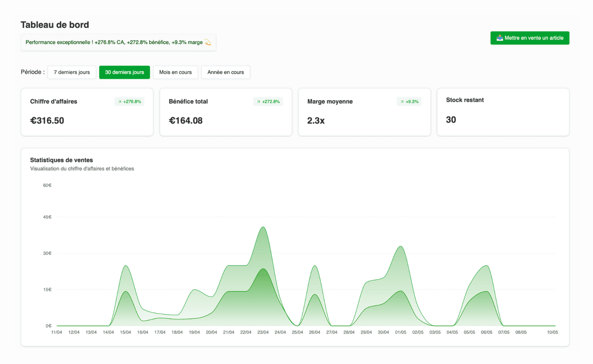
Task: Click the +272.8% green badge
Action: (268, 101)
